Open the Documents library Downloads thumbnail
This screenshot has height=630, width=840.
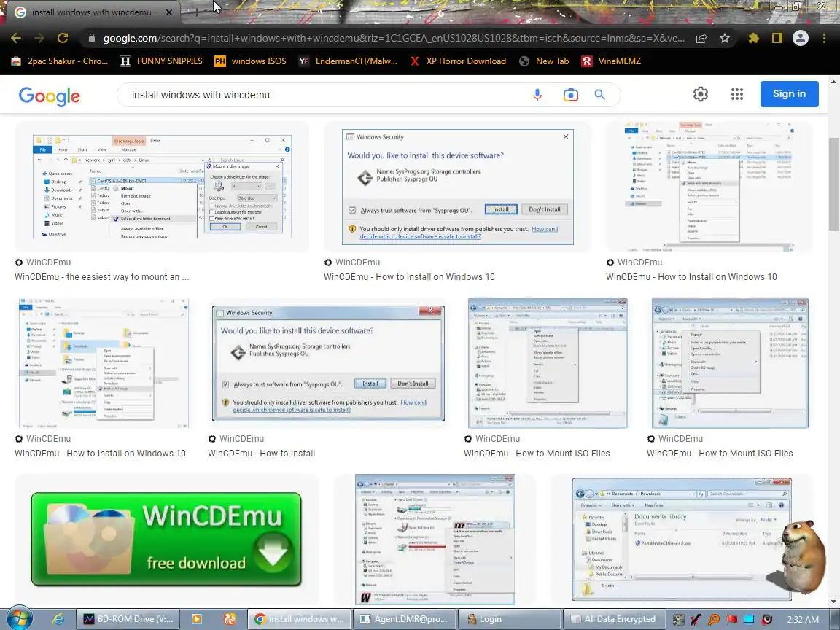682,540
